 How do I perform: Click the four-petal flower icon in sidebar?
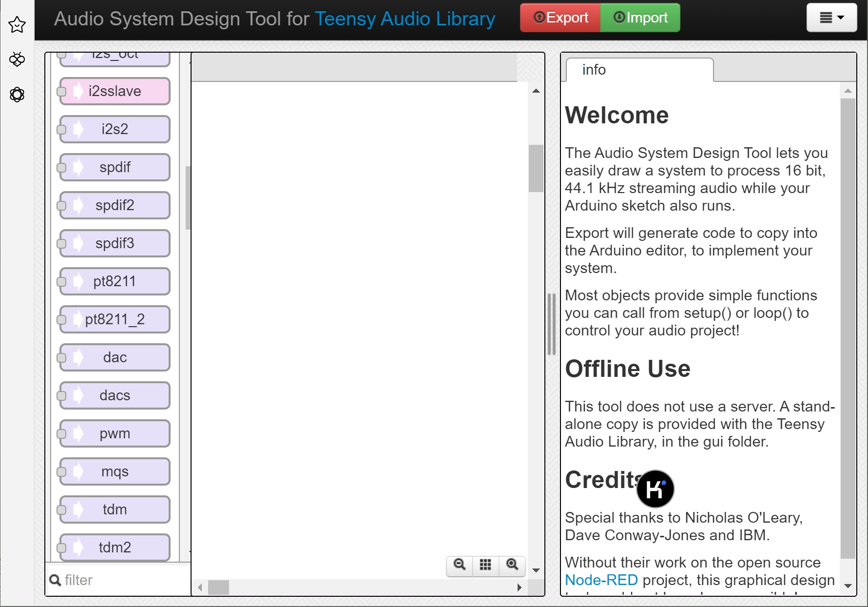tap(17, 59)
